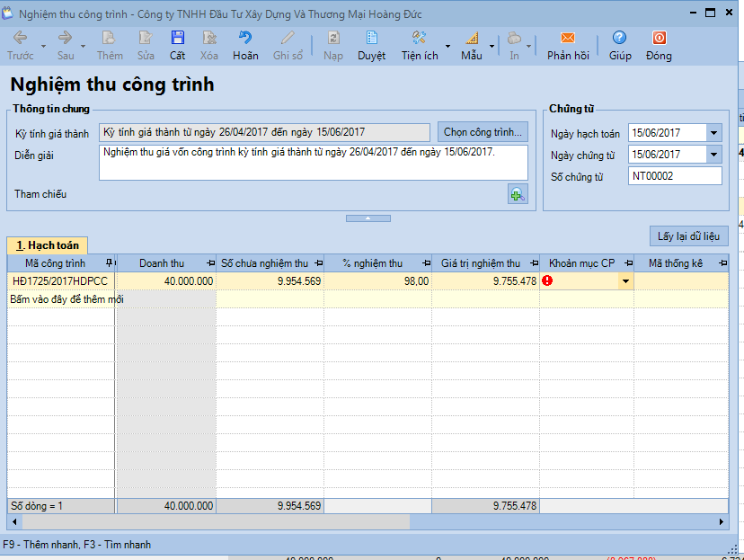Expand the Mẫu dropdown arrow
Screen dimensions: 744x560
[492, 47]
